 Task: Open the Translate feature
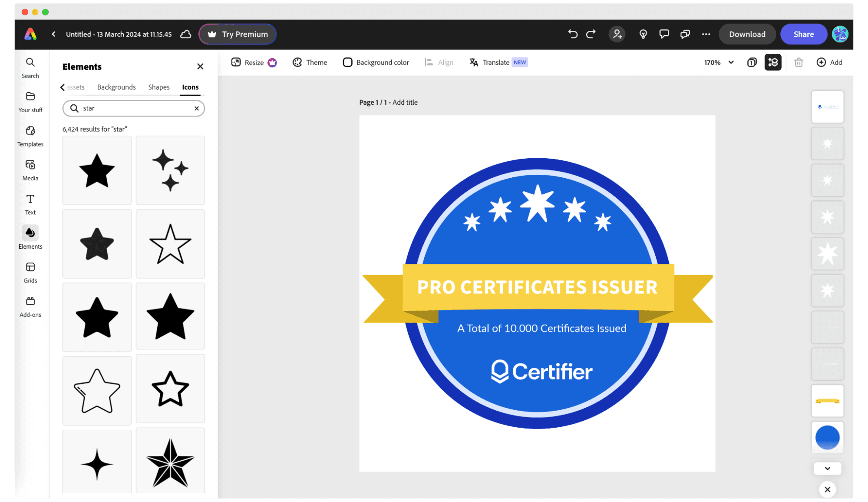click(x=498, y=62)
